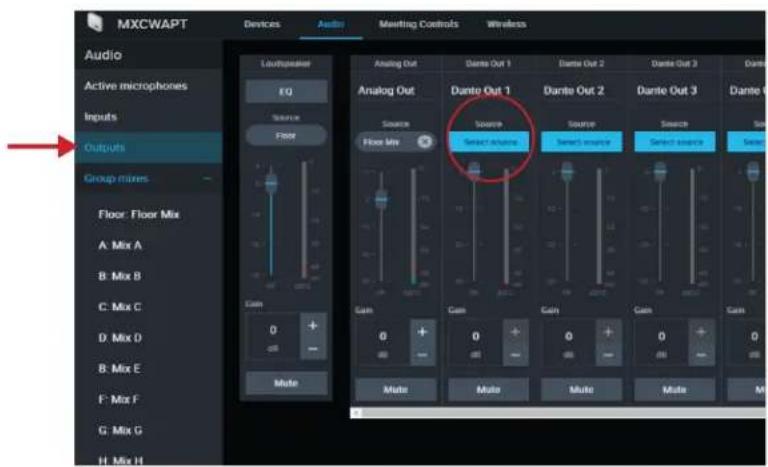Viewport: 768px width, 467px height.
Task: Open the Devices tab
Action: (x=262, y=24)
